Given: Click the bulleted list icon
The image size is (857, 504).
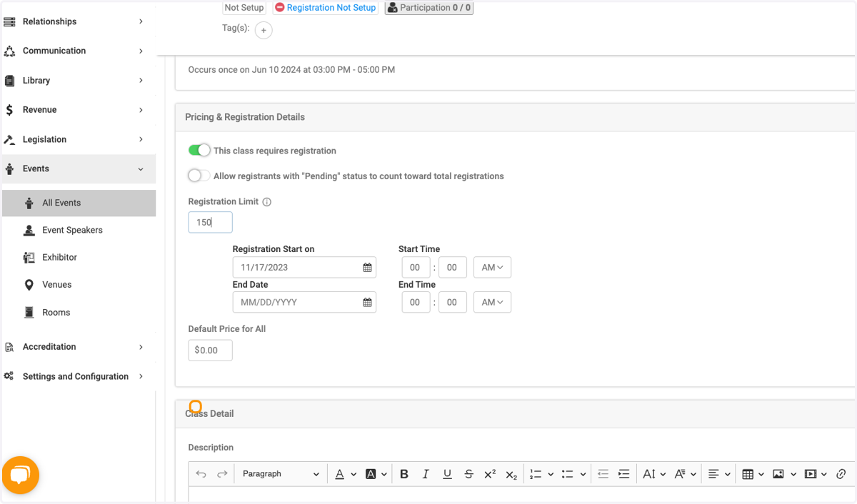Looking at the screenshot, I should (x=568, y=474).
